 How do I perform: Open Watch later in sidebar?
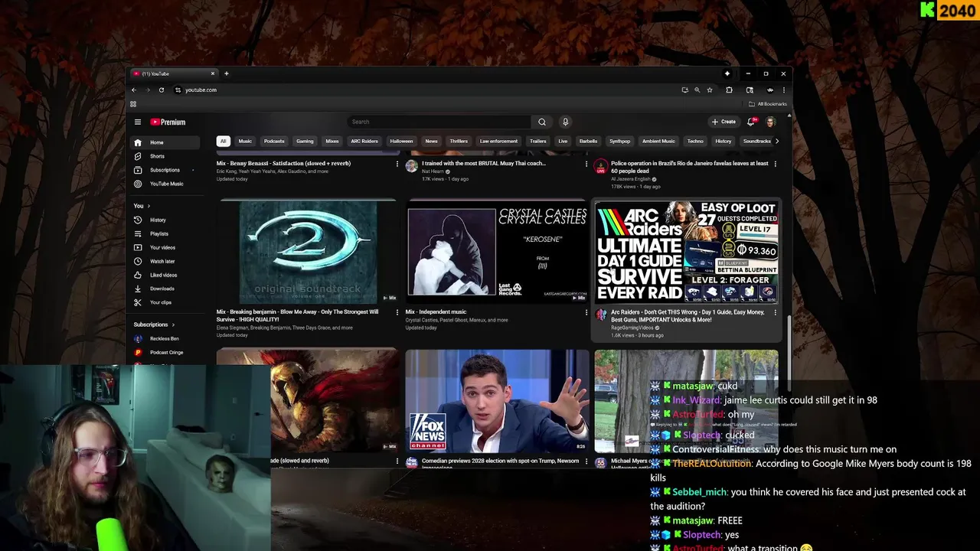[165, 261]
